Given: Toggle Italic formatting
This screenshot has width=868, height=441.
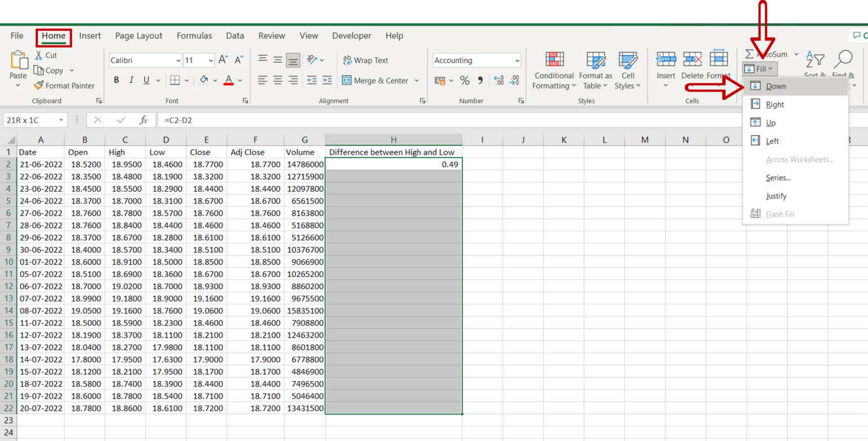Looking at the screenshot, I should tap(131, 80).
